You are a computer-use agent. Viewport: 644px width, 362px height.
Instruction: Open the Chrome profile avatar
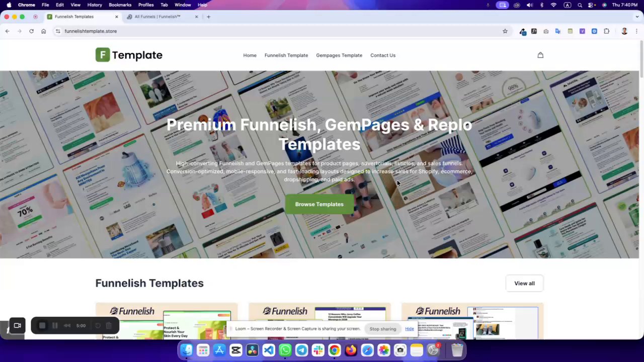pyautogui.click(x=624, y=31)
